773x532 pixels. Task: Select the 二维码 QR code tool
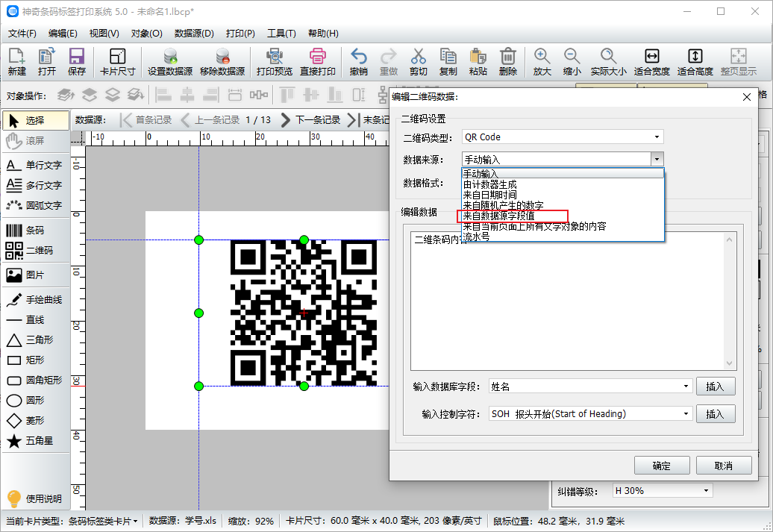point(36,251)
